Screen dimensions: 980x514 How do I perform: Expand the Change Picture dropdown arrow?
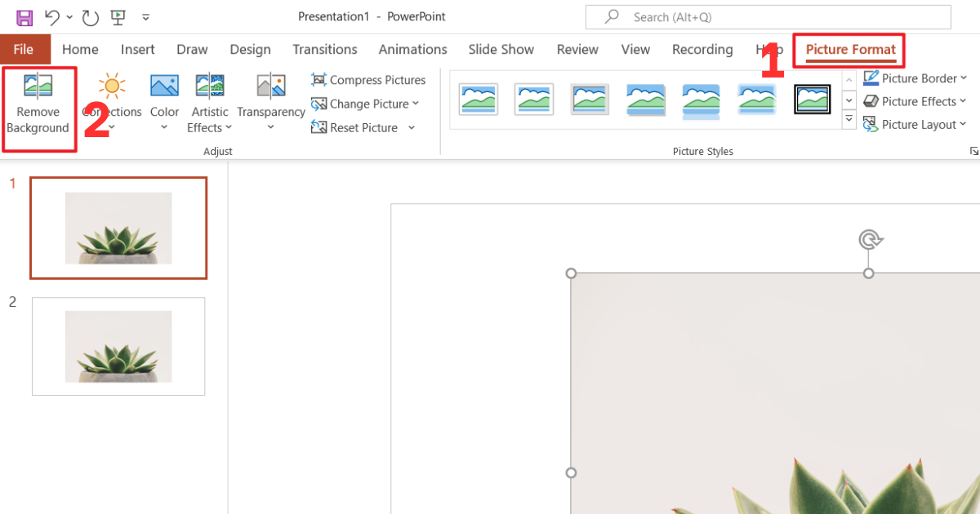click(416, 104)
